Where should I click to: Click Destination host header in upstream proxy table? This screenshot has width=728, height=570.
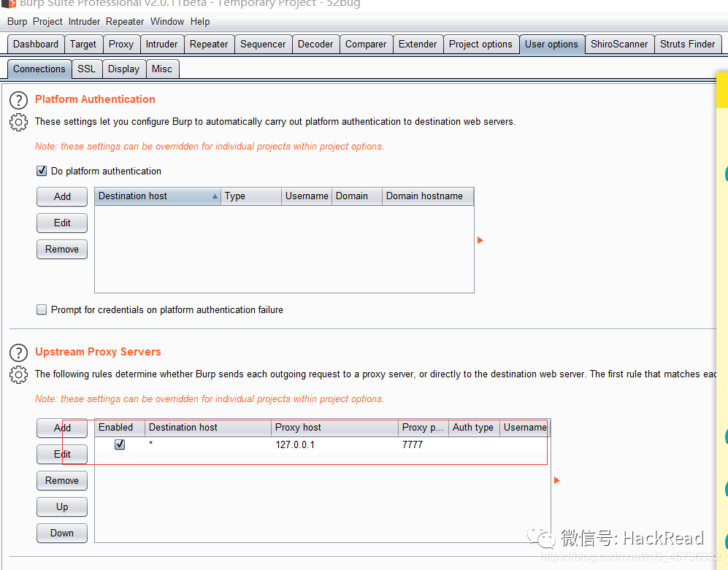point(208,427)
